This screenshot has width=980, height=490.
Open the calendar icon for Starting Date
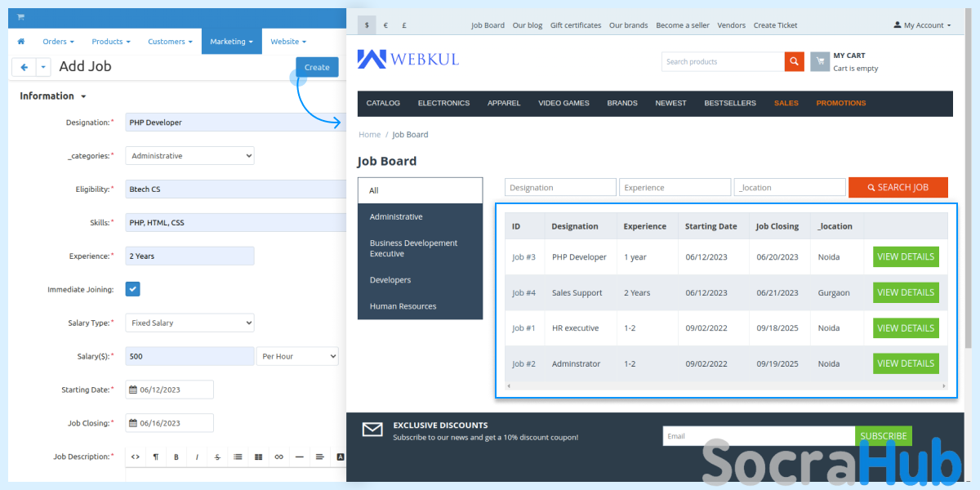[132, 390]
